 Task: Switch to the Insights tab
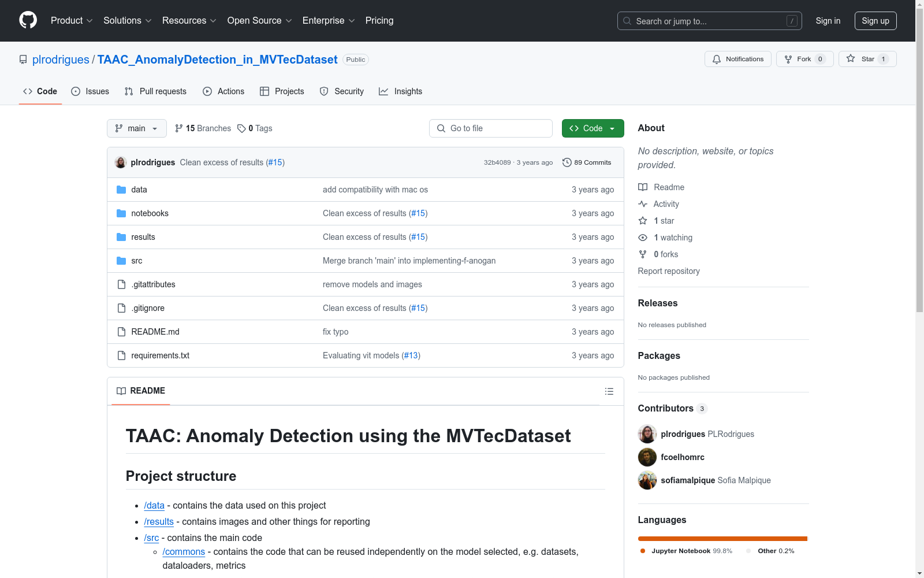pos(400,91)
